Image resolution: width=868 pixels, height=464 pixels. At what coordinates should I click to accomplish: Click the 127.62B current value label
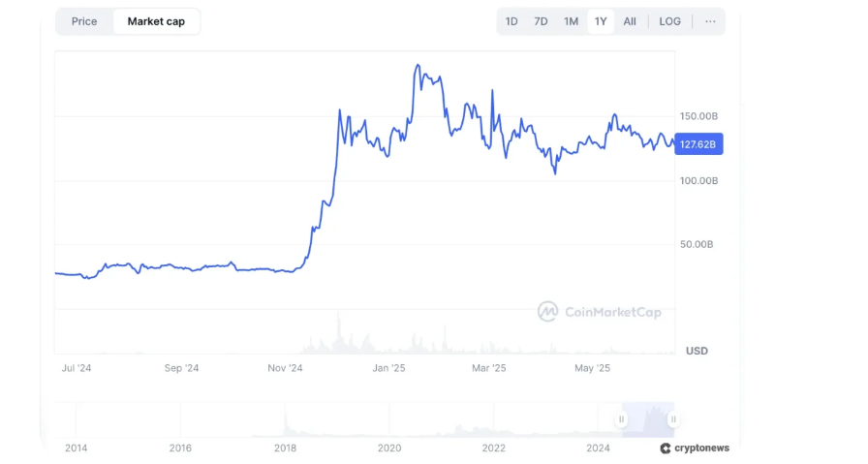(698, 144)
